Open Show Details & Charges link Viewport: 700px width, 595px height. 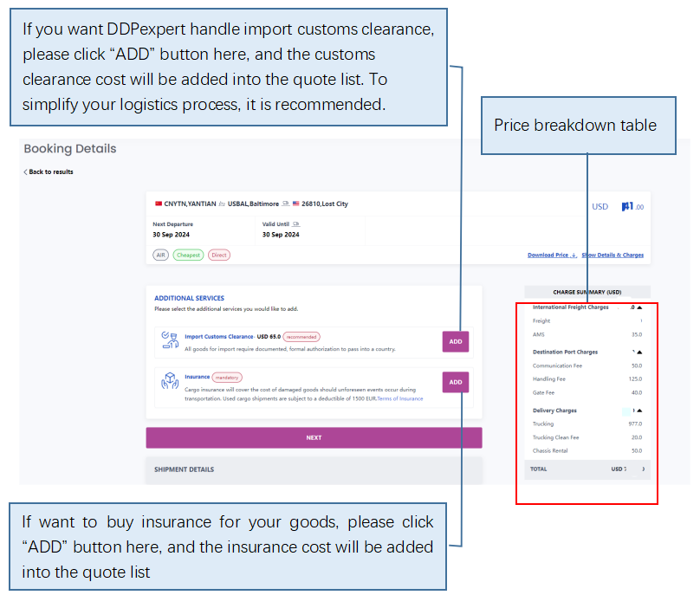[x=612, y=255]
